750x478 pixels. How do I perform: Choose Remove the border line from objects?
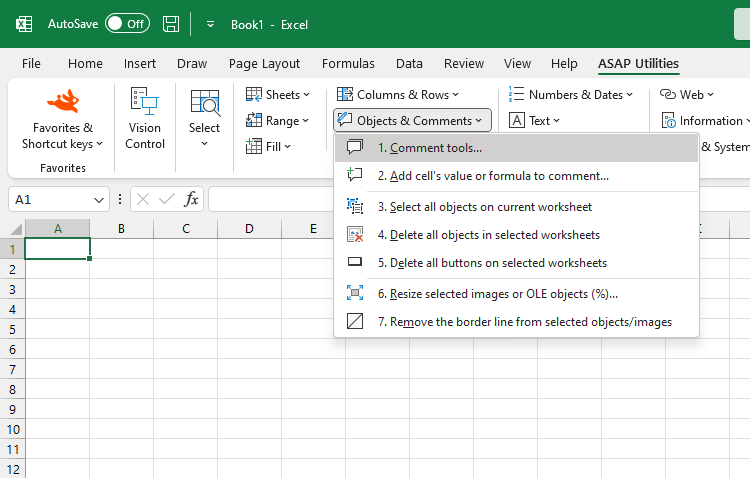[x=516, y=322]
